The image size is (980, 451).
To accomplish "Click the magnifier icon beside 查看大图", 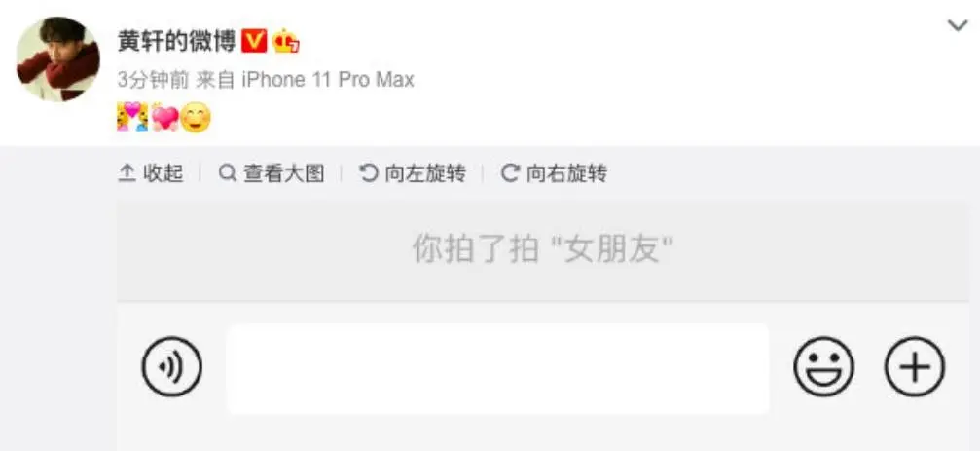I will coord(228,172).
